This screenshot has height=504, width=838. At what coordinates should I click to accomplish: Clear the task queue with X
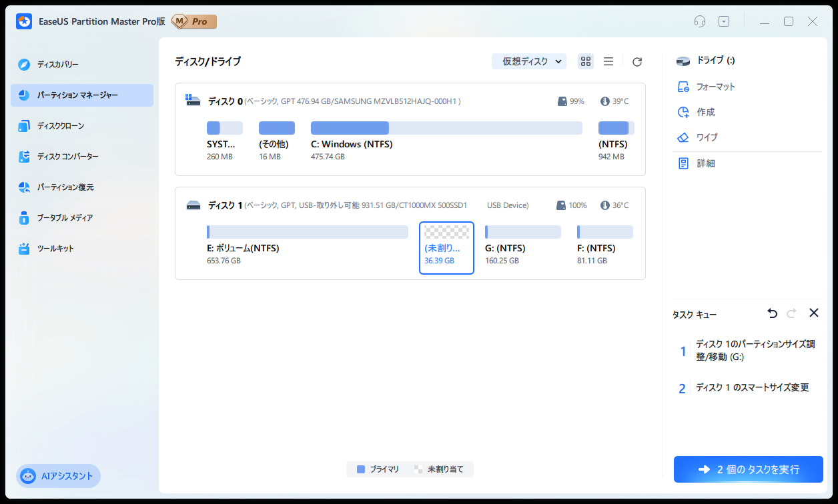pos(814,313)
